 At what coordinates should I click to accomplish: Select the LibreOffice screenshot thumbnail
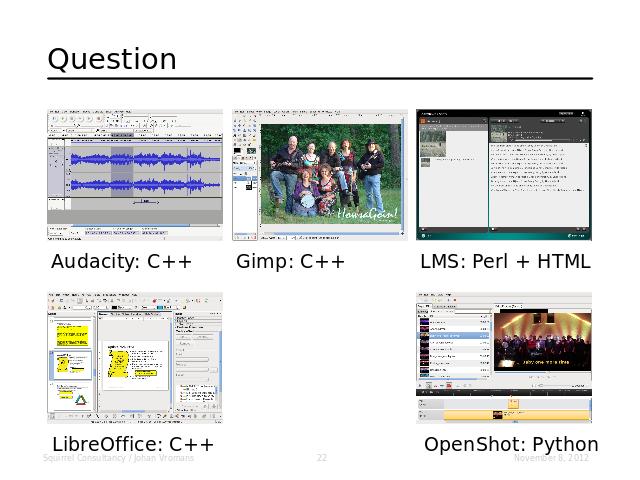coord(135,358)
